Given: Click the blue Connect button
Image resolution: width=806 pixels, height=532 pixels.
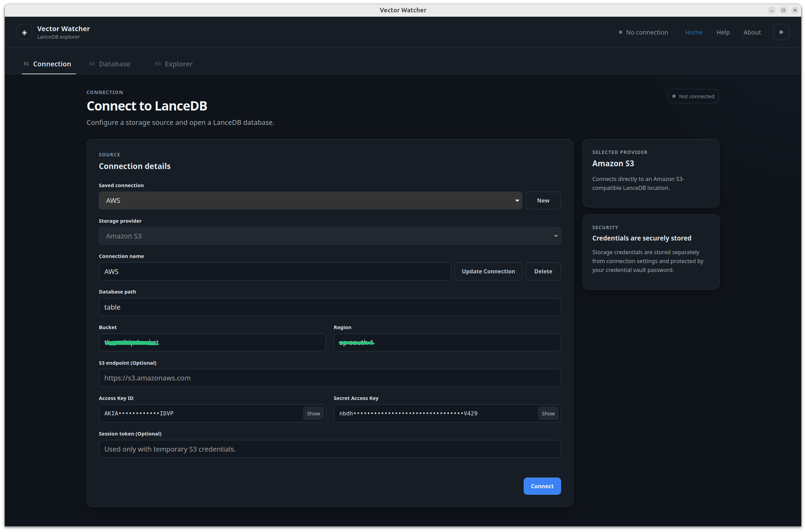Looking at the screenshot, I should (542, 486).
